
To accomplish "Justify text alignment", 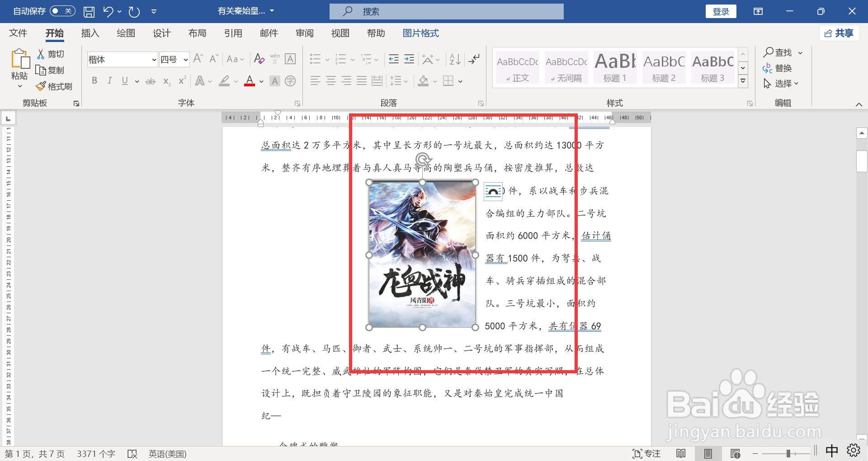I will pos(362,81).
